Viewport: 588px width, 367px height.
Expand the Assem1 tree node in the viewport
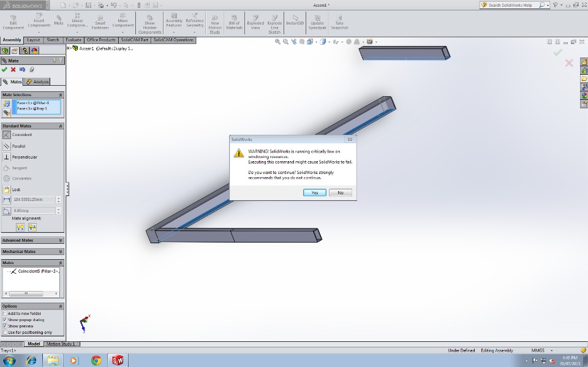click(69, 48)
